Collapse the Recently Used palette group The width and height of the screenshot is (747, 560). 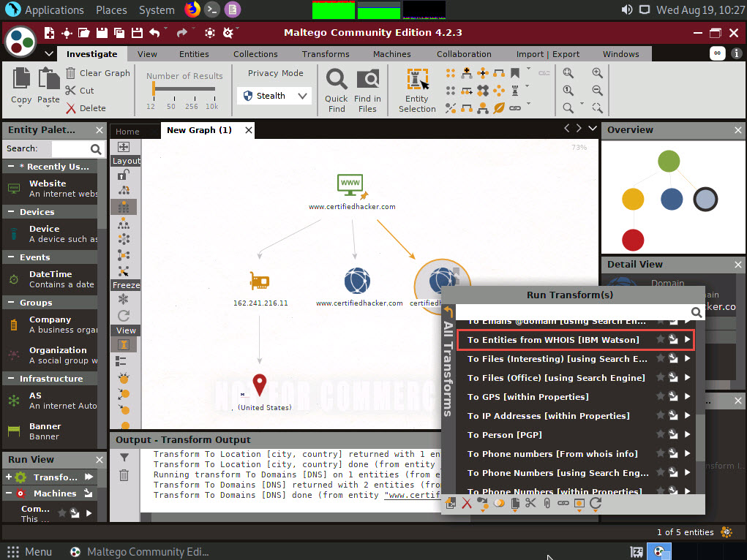11,166
